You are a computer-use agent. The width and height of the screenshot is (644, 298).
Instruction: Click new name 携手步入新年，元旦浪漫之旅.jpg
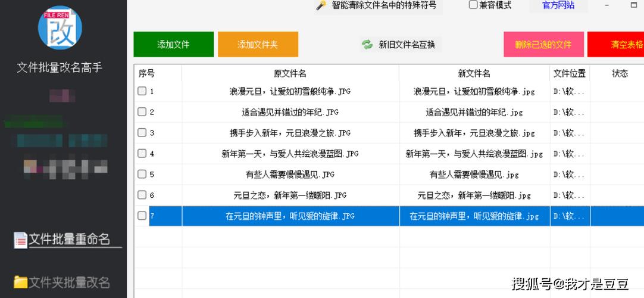[x=474, y=133]
